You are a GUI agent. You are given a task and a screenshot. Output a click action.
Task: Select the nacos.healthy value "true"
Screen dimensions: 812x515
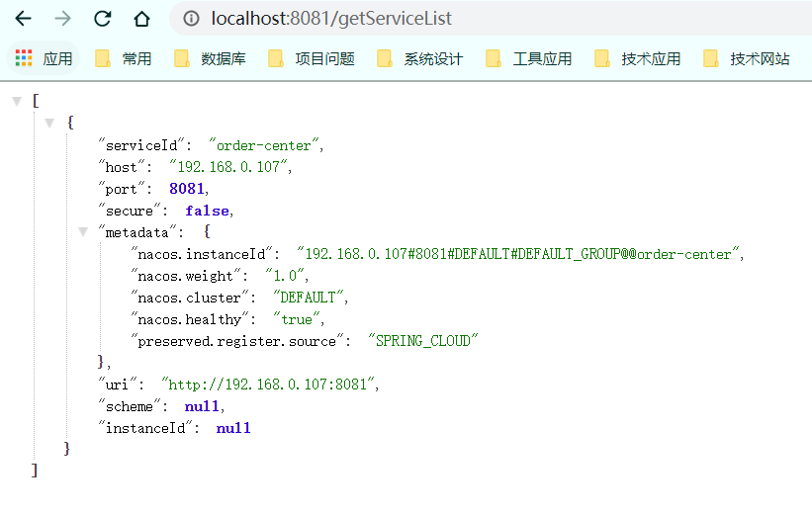[296, 319]
